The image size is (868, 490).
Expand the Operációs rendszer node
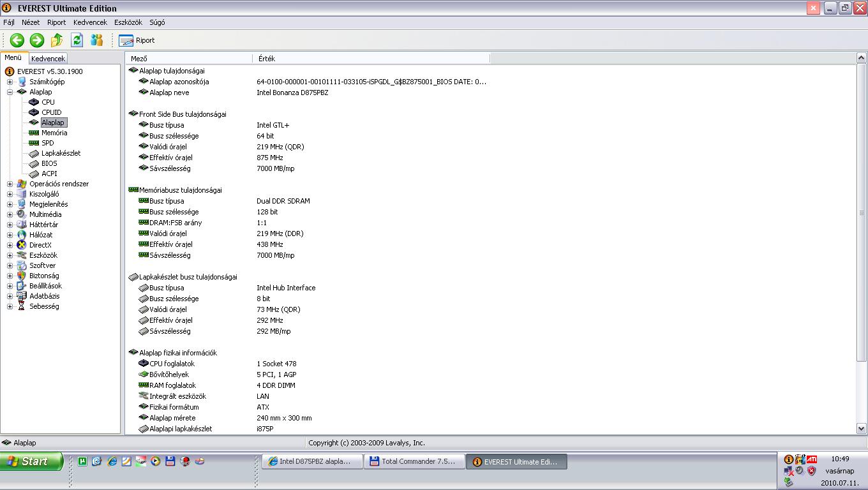[x=10, y=184]
